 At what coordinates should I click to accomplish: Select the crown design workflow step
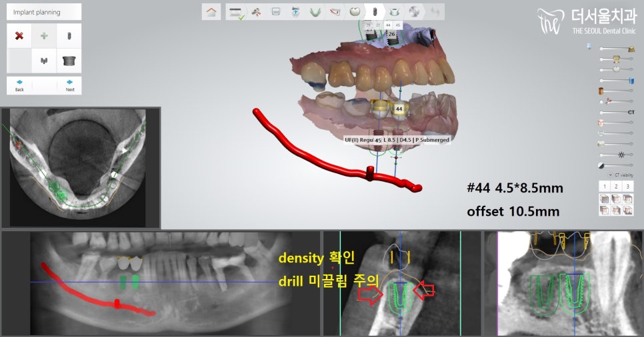tap(355, 11)
